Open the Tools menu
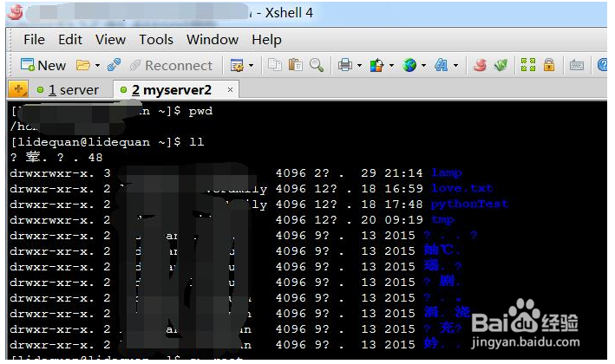 tap(156, 40)
